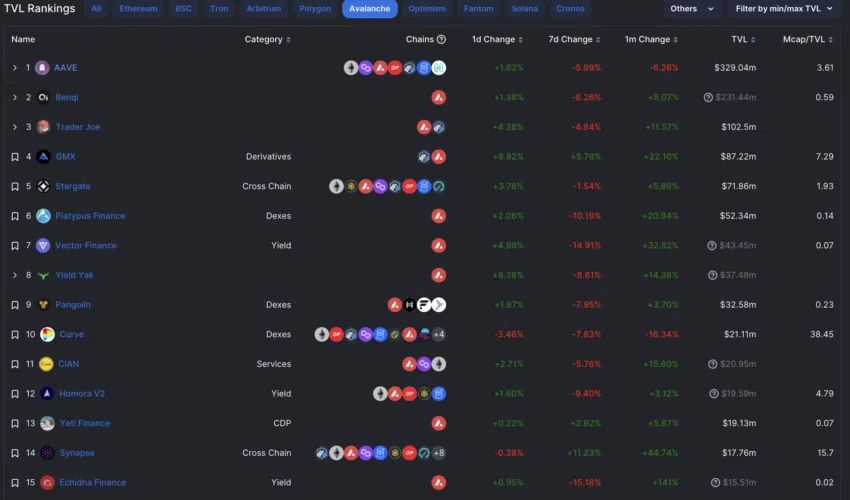Click the Echidna Finance TVL question-mark icon
This screenshot has height=500, width=850.
coord(716,483)
